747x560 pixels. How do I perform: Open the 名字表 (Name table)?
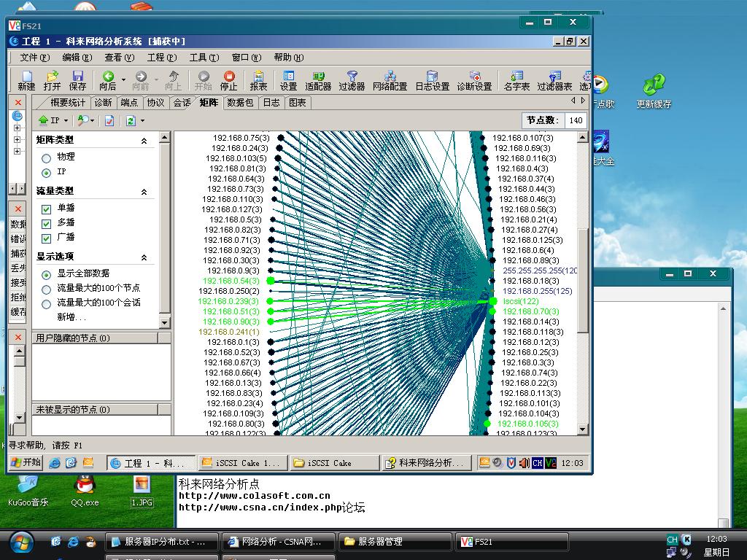pos(516,79)
